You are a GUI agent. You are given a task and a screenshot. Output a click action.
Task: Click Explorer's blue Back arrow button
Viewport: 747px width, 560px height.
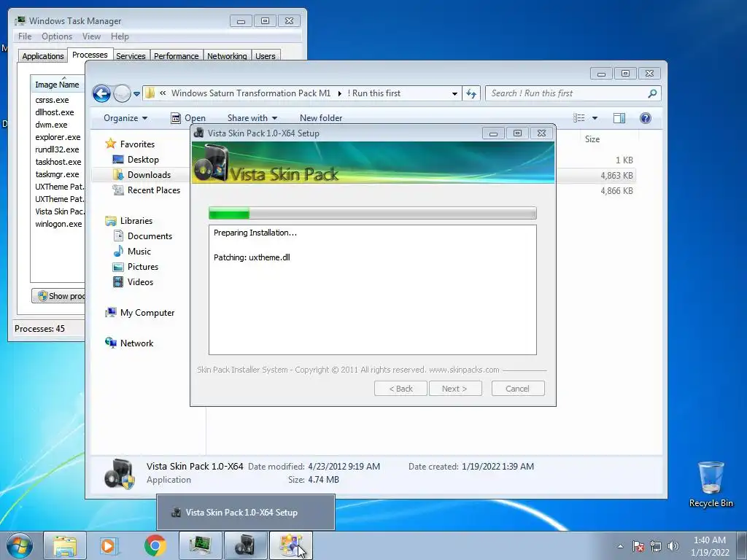(101, 93)
